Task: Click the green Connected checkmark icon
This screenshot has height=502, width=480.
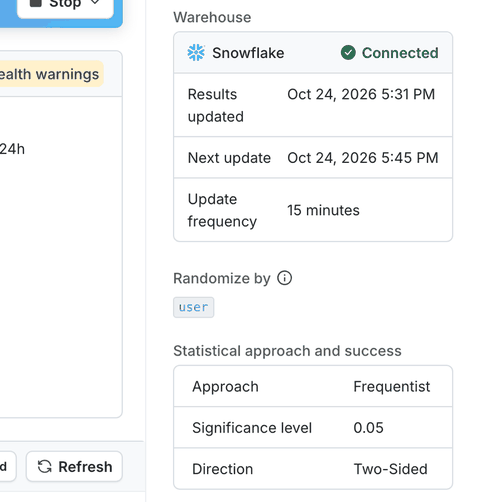Action: click(x=348, y=53)
